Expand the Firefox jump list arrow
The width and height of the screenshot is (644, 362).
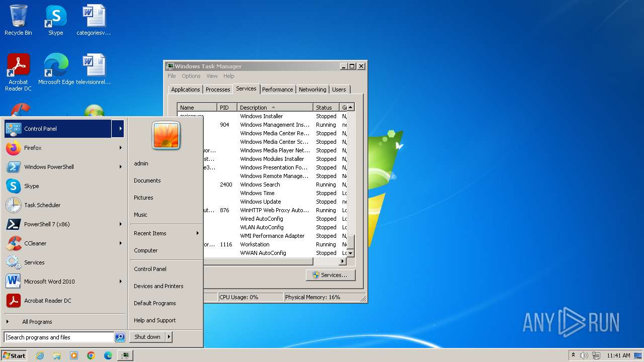120,148
